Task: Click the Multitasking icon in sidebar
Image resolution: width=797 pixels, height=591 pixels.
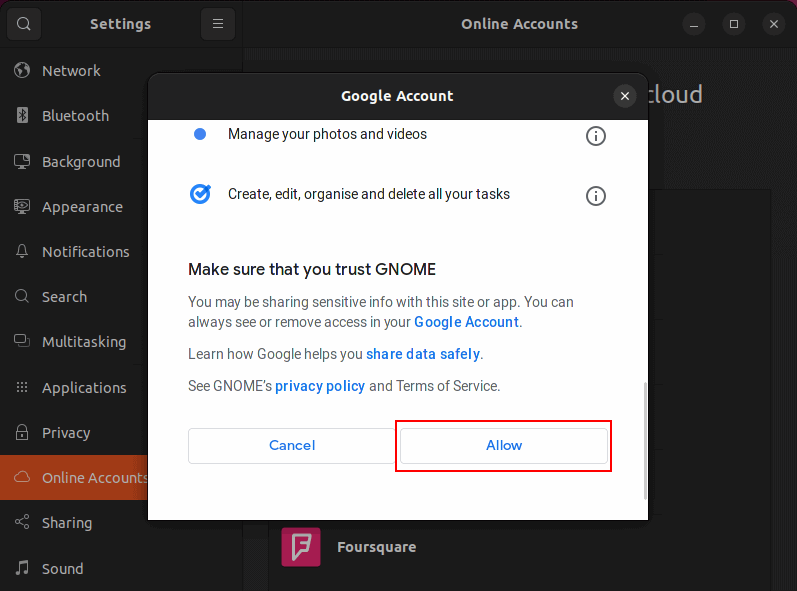Action: 22,341
